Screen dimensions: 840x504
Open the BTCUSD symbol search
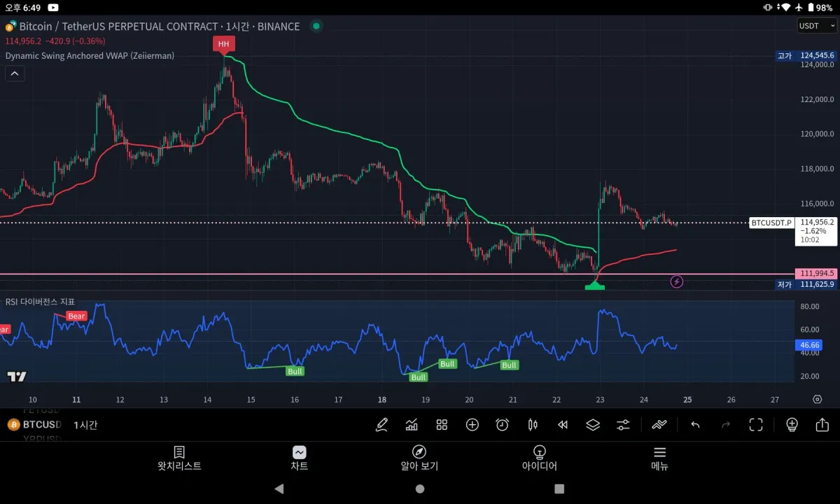point(34,425)
